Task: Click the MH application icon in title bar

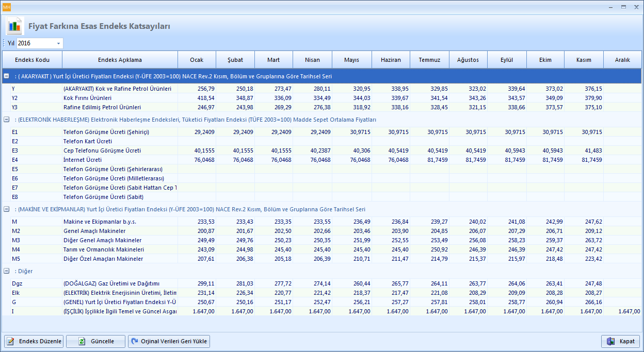Action: tap(6, 7)
